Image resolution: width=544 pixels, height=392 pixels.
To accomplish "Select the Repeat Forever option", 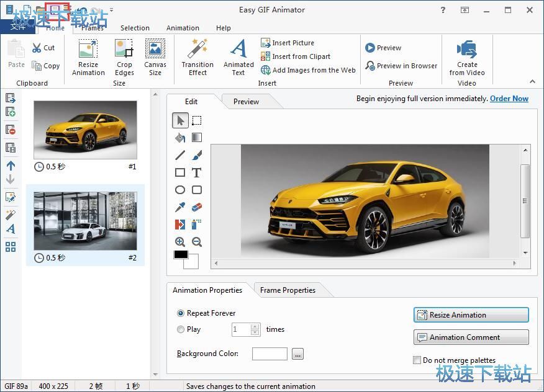I will 181,313.
